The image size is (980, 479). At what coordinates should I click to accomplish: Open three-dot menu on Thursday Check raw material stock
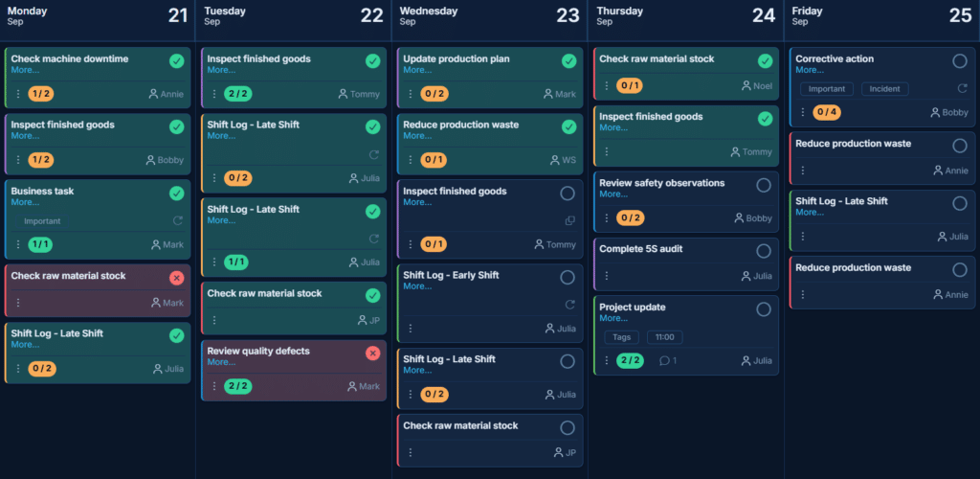pyautogui.click(x=606, y=86)
